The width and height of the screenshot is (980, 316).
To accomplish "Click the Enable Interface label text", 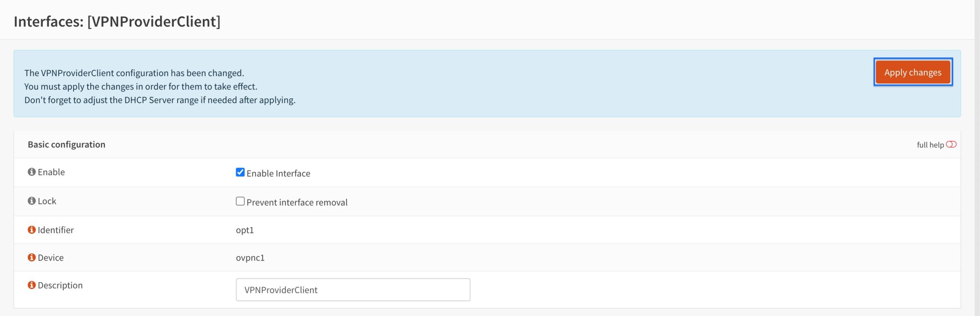I will 278,173.
